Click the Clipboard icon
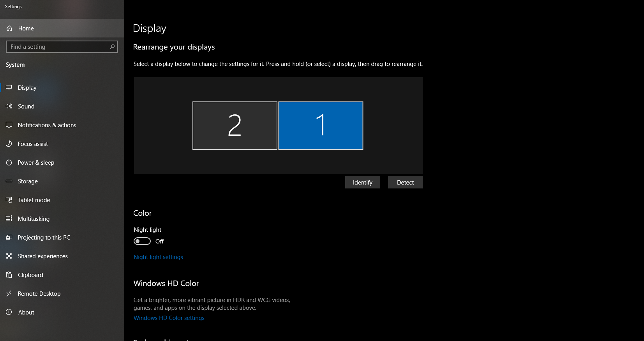The image size is (644, 341). (9, 275)
